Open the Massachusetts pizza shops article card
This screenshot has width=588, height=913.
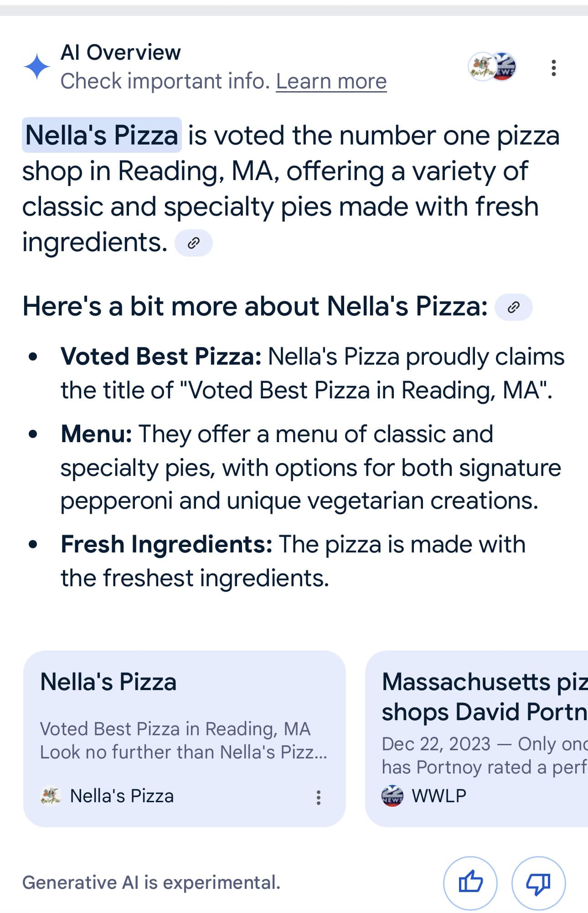[476, 738]
